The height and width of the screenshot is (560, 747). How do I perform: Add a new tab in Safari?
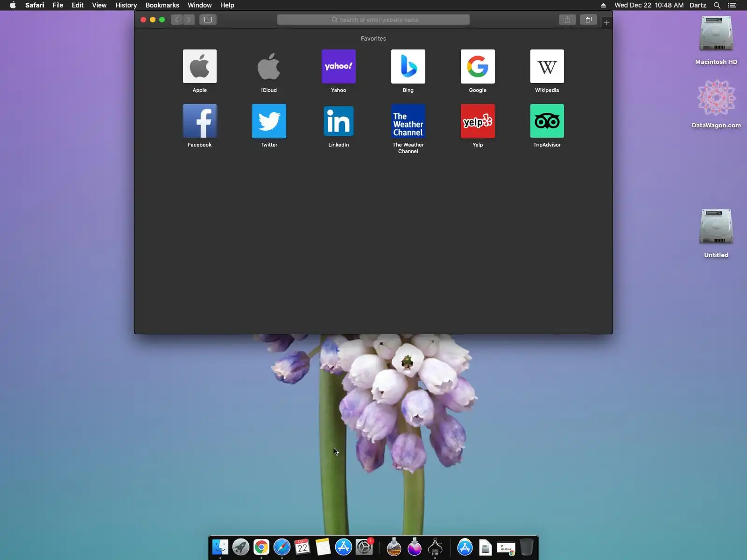pyautogui.click(x=606, y=22)
